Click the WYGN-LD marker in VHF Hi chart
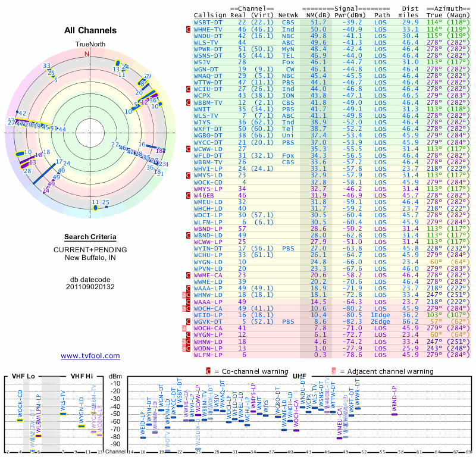This screenshot has height=457, width=476. 82,426
